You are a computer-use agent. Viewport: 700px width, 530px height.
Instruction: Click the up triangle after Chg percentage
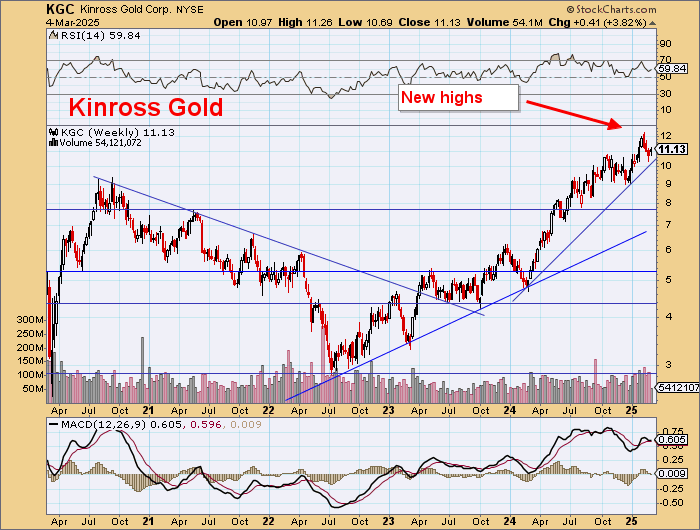click(x=652, y=23)
